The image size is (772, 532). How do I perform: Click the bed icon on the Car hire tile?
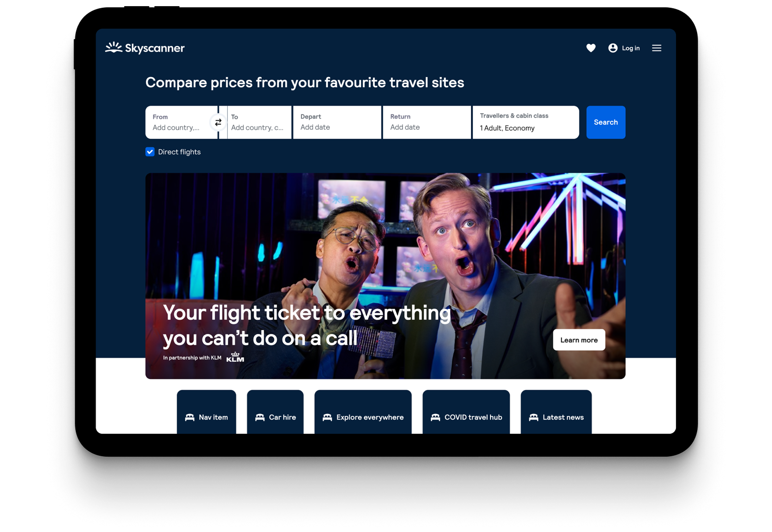(260, 417)
